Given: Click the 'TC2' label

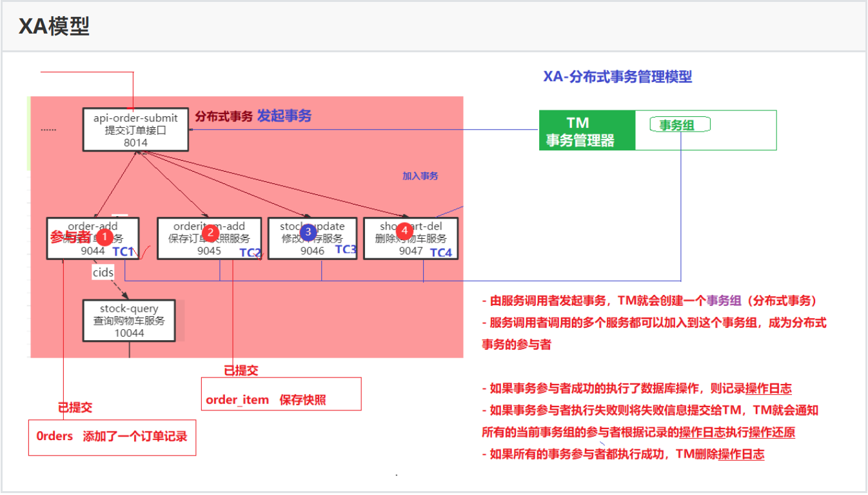Looking at the screenshot, I should [x=250, y=252].
